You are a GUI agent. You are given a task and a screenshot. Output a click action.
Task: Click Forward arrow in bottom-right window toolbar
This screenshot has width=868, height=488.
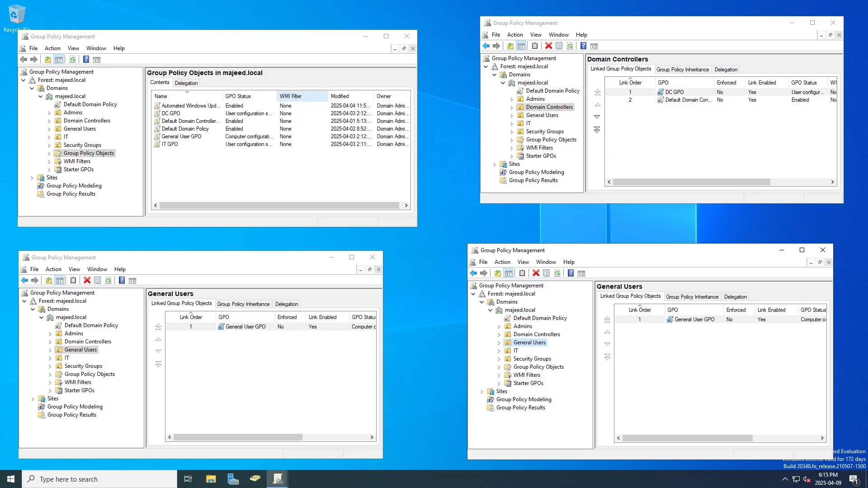click(484, 273)
